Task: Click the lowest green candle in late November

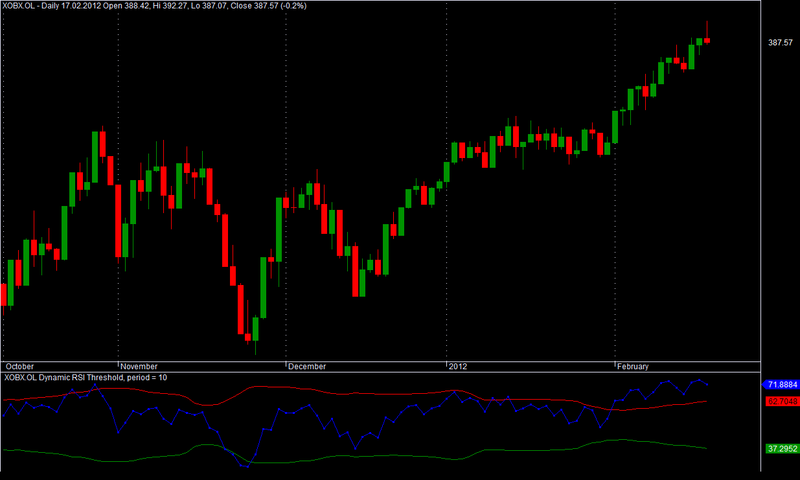Action: 255,329
